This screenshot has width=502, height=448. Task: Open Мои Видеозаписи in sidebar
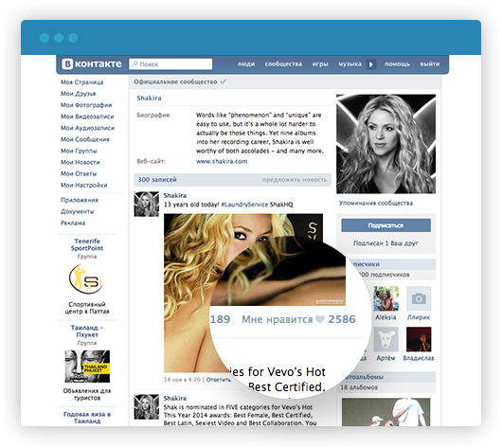coord(87,116)
